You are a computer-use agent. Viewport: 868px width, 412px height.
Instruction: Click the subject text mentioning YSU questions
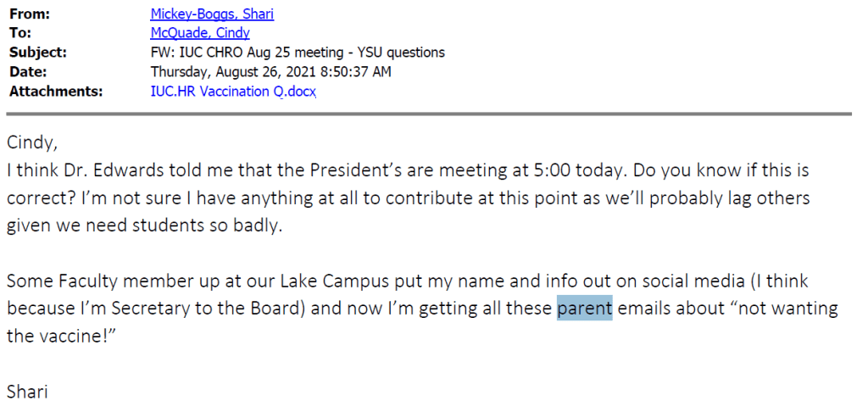coord(298,53)
